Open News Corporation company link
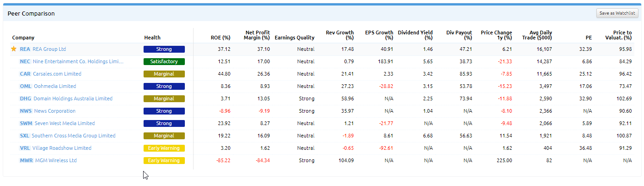Screen dimensions: 644x186 55,111
